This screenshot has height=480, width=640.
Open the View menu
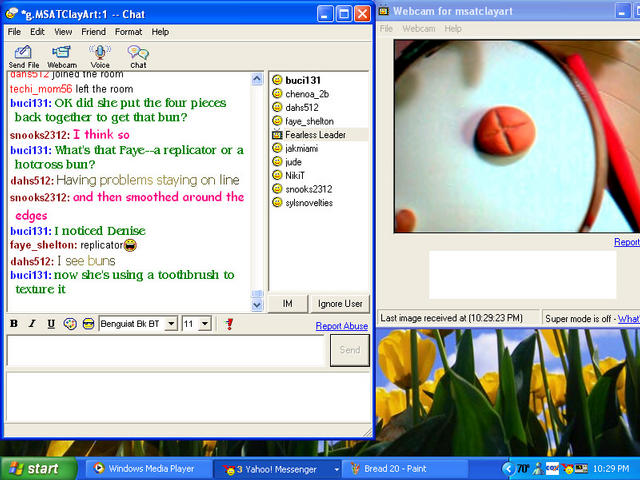[x=63, y=32]
